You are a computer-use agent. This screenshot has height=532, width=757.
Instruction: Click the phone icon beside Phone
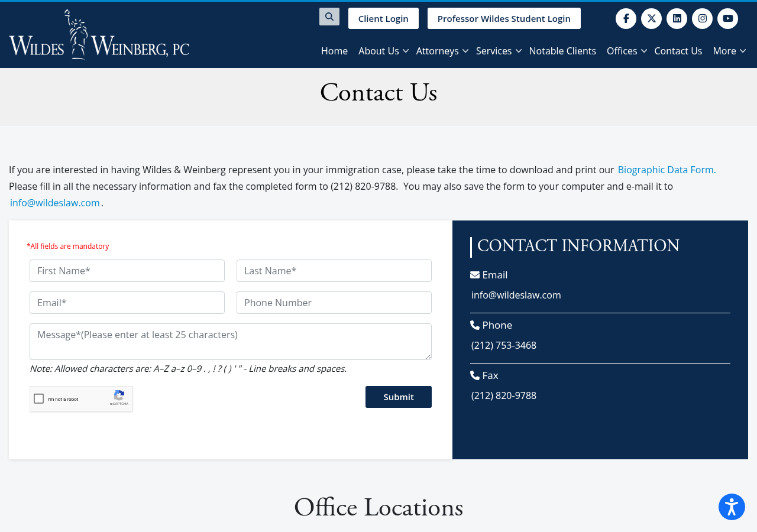point(475,325)
